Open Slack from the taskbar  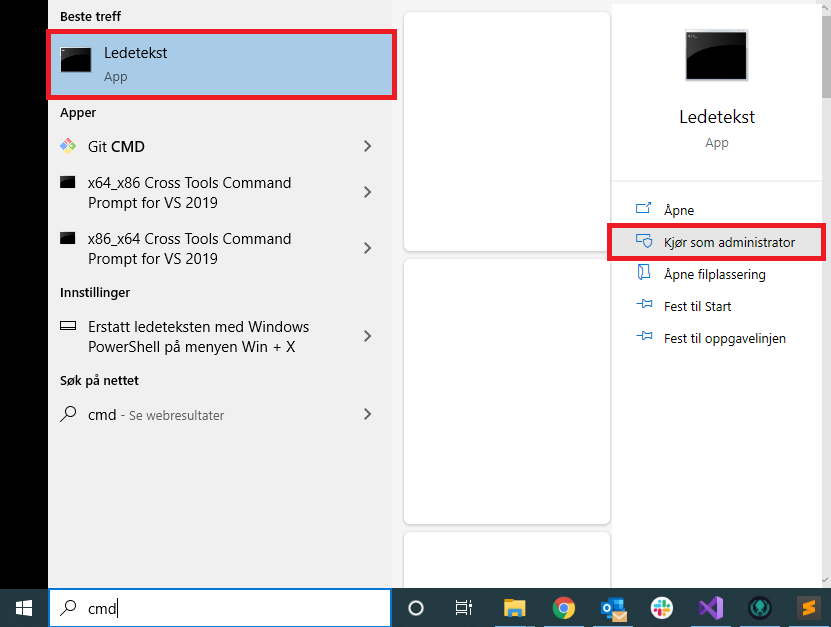[661, 608]
